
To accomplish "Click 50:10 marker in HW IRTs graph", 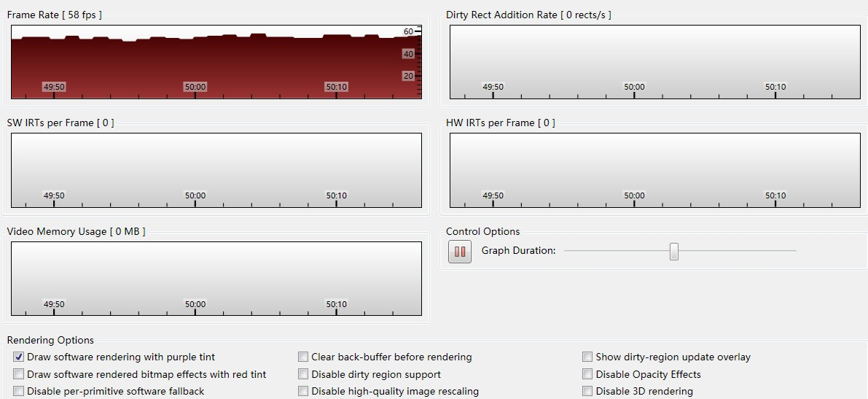I will (x=775, y=195).
